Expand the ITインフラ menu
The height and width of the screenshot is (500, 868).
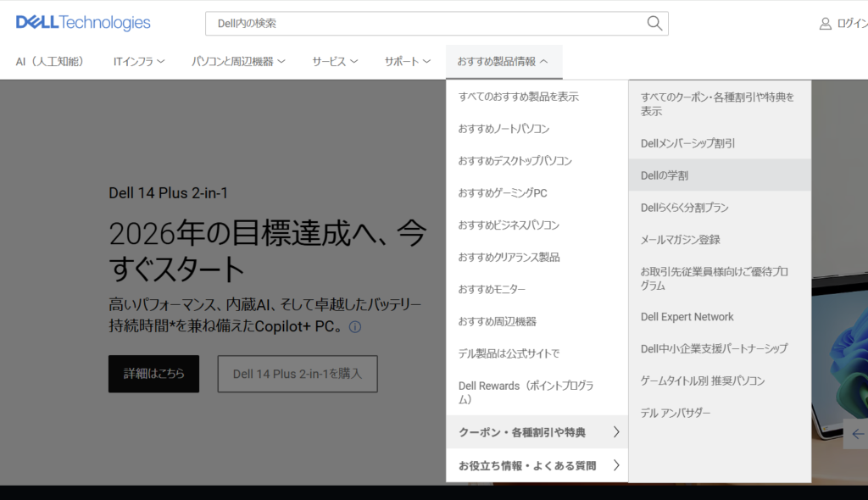pos(139,61)
